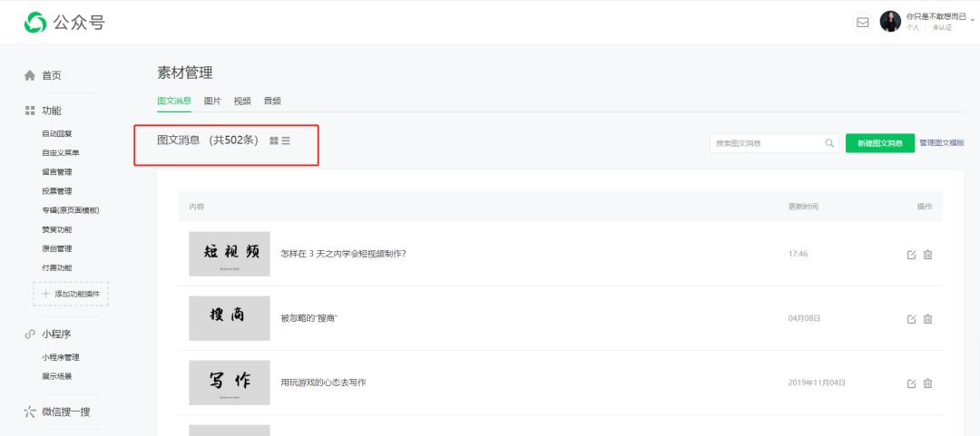980x436 pixels.
Task: Switch to the 图片 tab
Action: tap(212, 101)
